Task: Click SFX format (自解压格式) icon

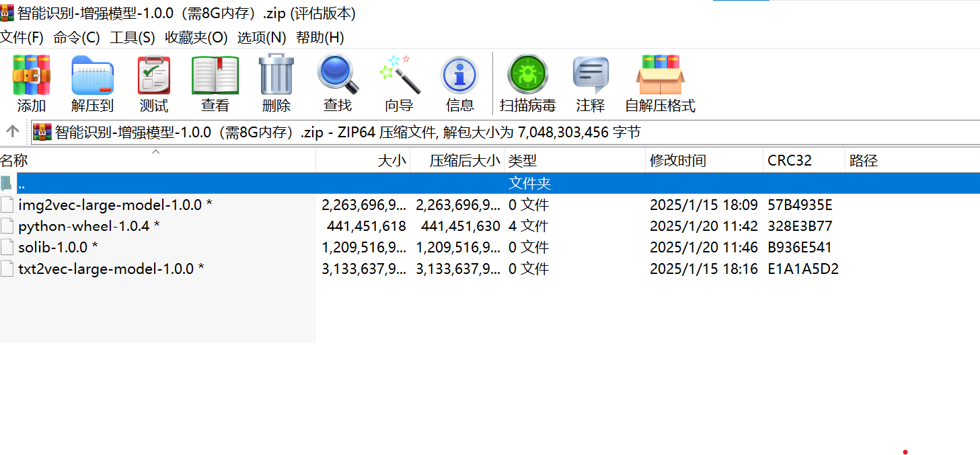Action: [x=661, y=83]
